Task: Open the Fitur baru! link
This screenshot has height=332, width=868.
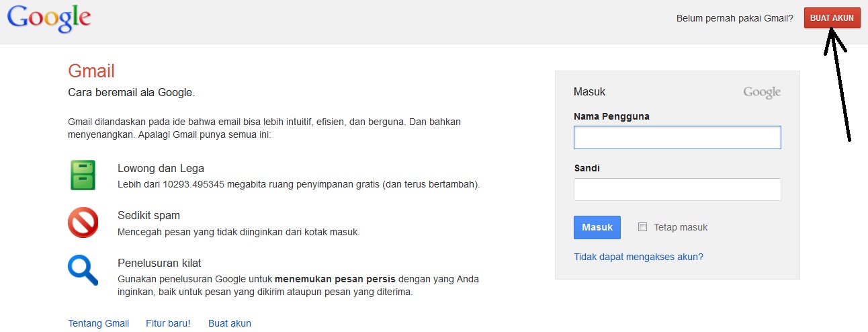Action: pos(168,323)
